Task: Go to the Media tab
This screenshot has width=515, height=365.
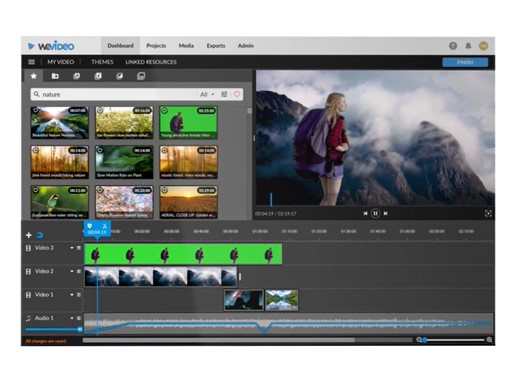Action: click(186, 46)
